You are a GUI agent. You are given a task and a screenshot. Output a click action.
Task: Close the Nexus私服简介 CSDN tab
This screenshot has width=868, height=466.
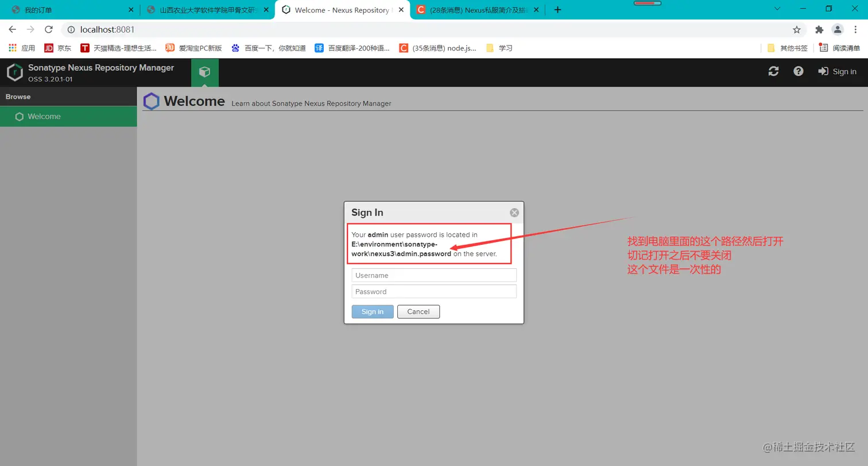pyautogui.click(x=535, y=10)
